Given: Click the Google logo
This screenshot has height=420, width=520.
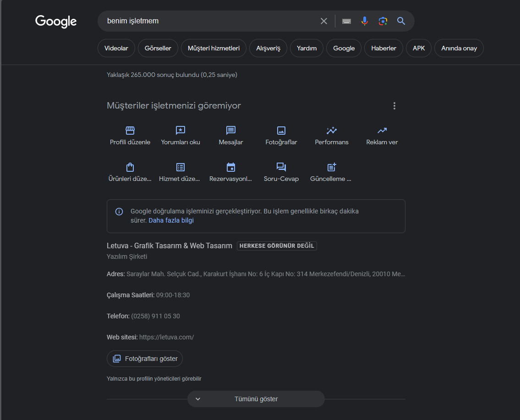Looking at the screenshot, I should click(x=56, y=21).
